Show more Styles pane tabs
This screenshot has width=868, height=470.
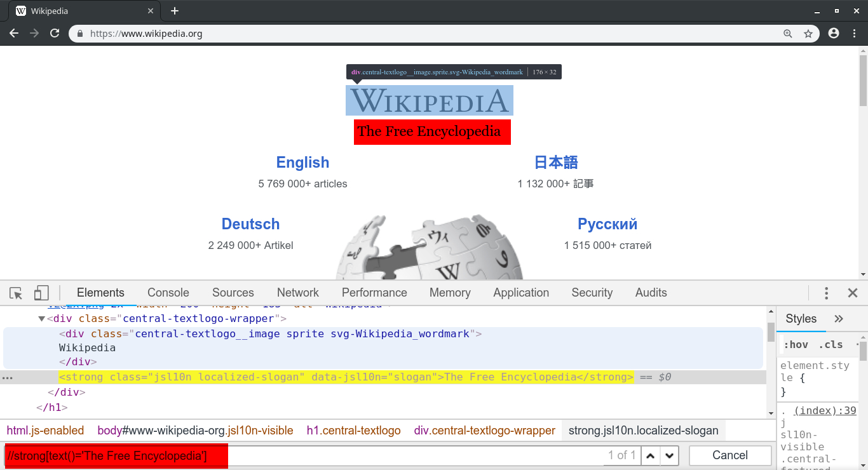tap(839, 319)
